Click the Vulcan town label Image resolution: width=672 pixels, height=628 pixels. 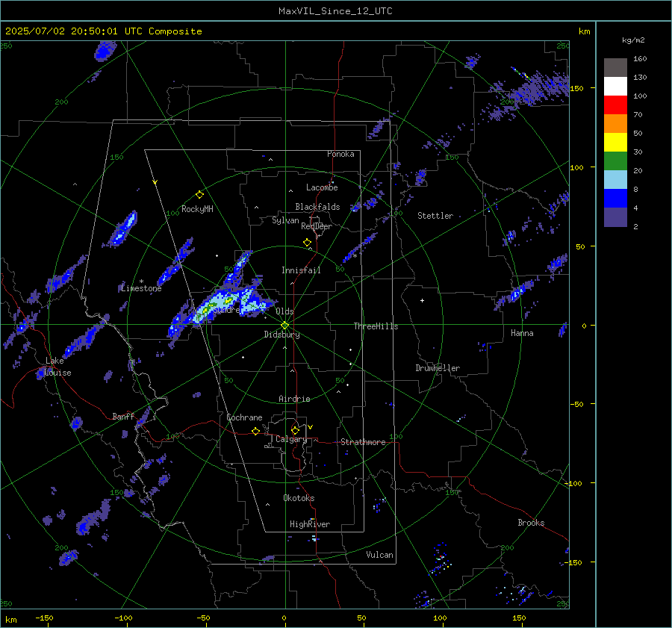point(379,555)
